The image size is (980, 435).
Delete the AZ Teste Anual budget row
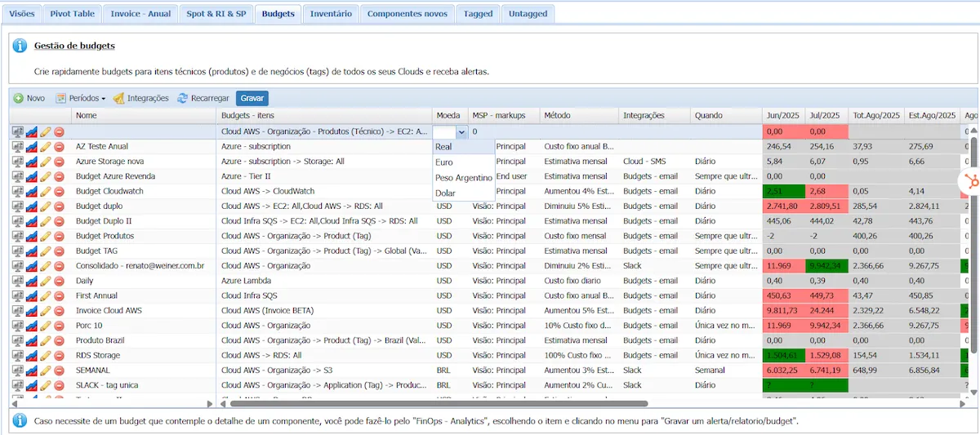[60, 147]
